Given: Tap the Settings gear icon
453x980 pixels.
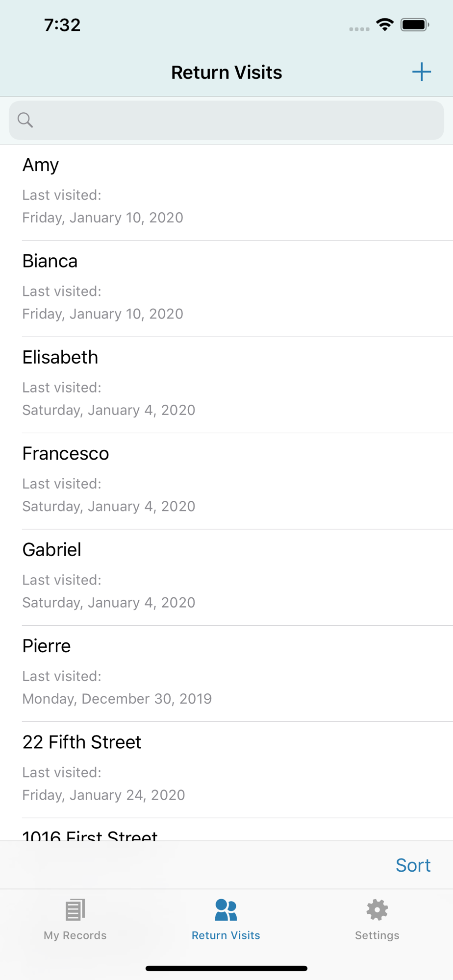Looking at the screenshot, I should 377,909.
